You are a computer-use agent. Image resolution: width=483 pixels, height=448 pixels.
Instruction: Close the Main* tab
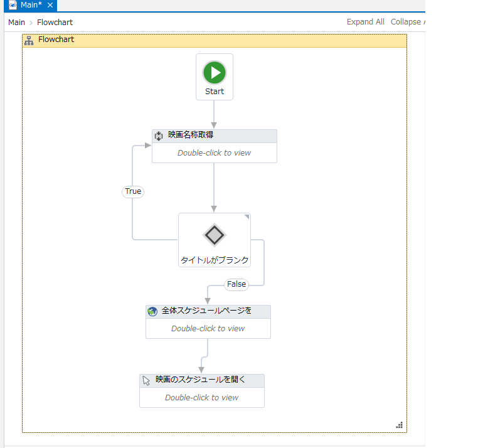click(x=50, y=5)
